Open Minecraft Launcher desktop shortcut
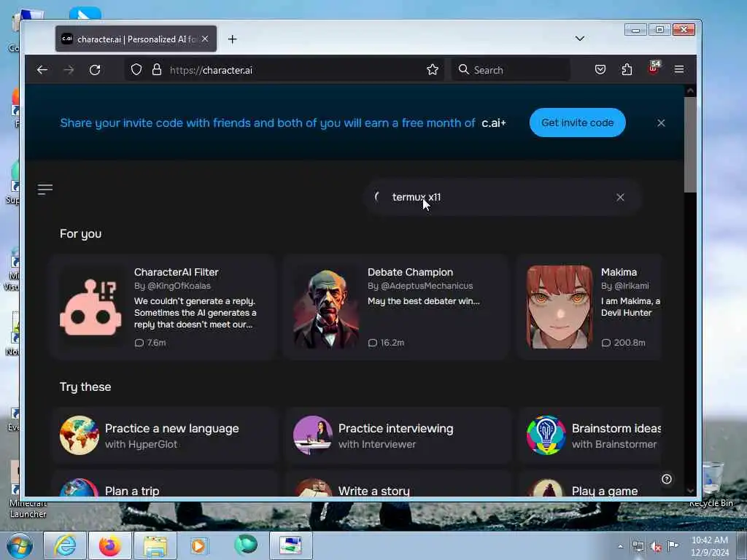The height and width of the screenshot is (560, 747). [28, 489]
